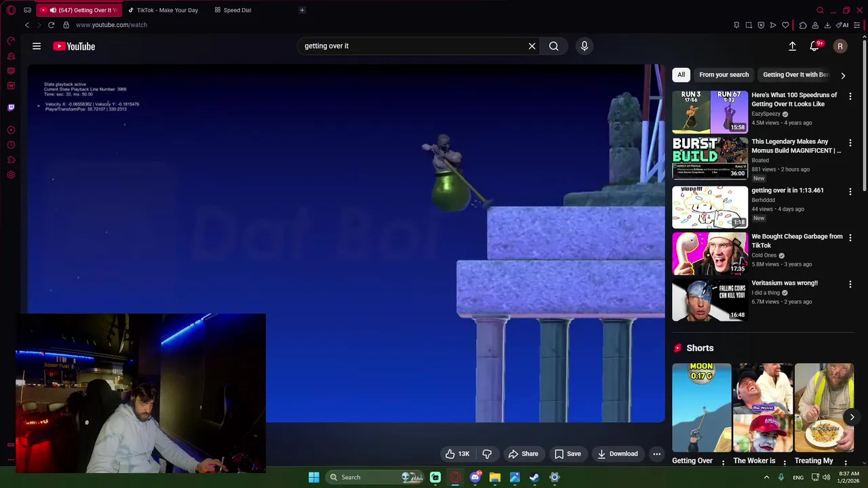Open options menu for '100 Speedruns' video

pyautogui.click(x=850, y=96)
